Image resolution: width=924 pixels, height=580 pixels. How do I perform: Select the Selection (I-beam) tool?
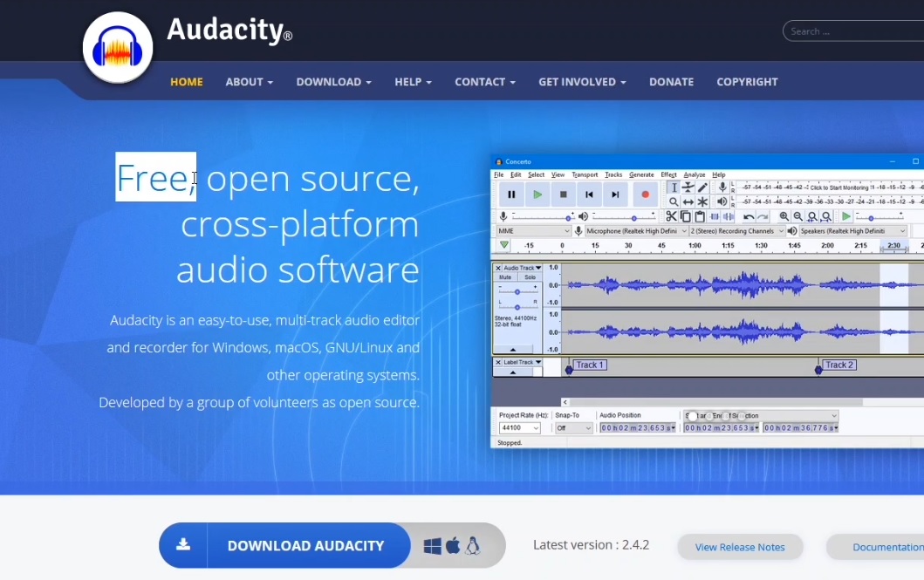[674, 188]
